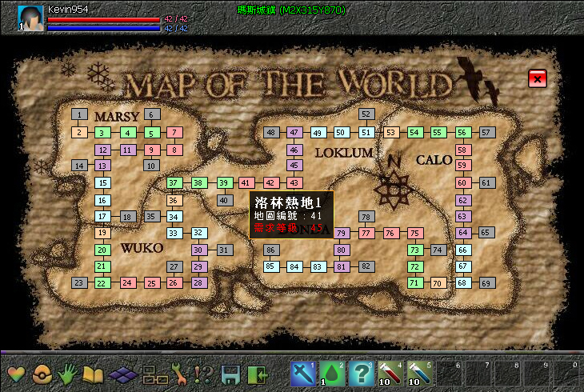Click the purple tiles map icon
584x392 pixels.
click(x=123, y=374)
